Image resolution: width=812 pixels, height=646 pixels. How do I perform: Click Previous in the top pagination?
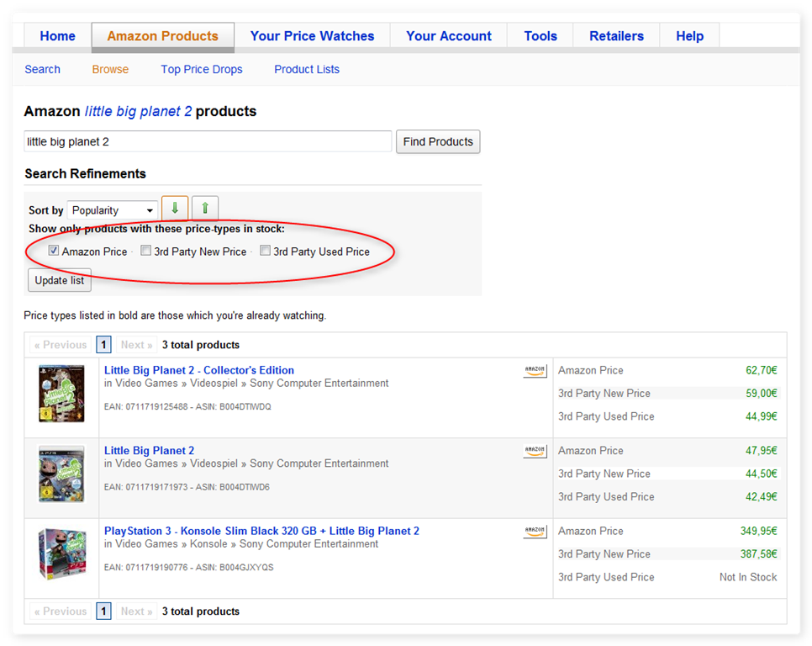[61, 345]
